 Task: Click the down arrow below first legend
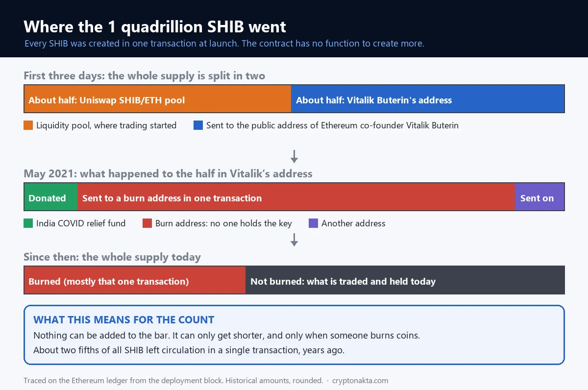(294, 156)
